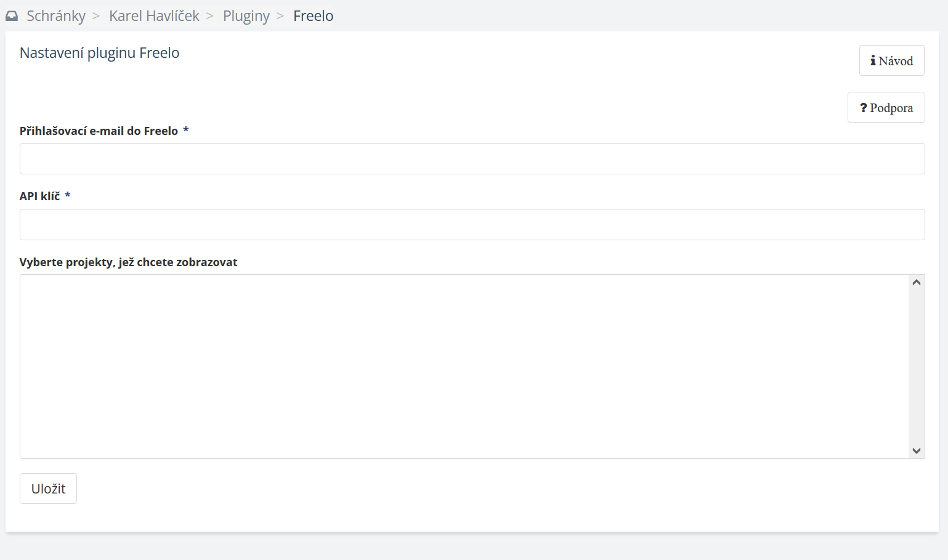Open the Návod guide button

coord(891,60)
